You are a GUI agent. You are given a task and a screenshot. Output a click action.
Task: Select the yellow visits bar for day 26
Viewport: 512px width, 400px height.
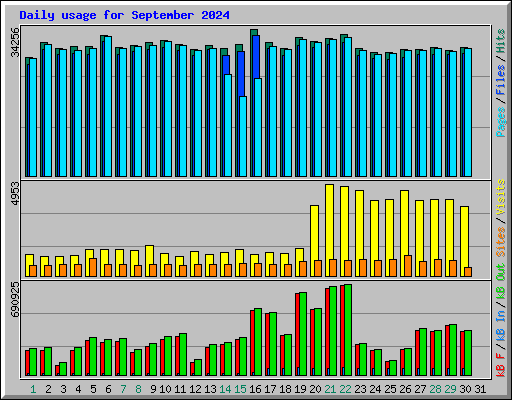click(404, 223)
